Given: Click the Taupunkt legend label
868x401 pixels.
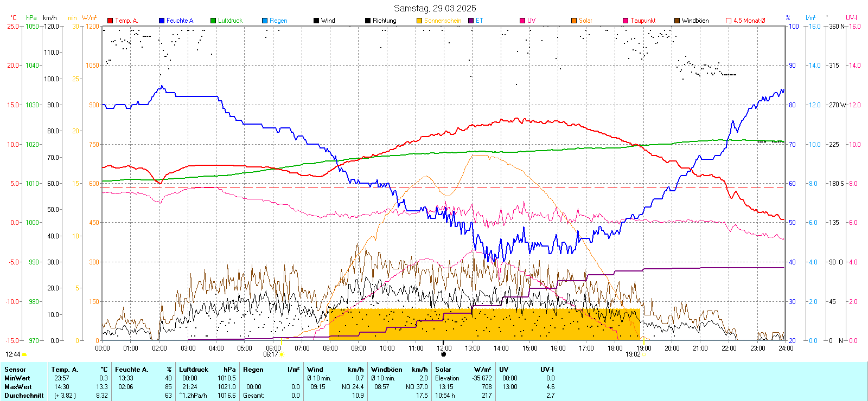Looking at the screenshot, I should coord(643,21).
